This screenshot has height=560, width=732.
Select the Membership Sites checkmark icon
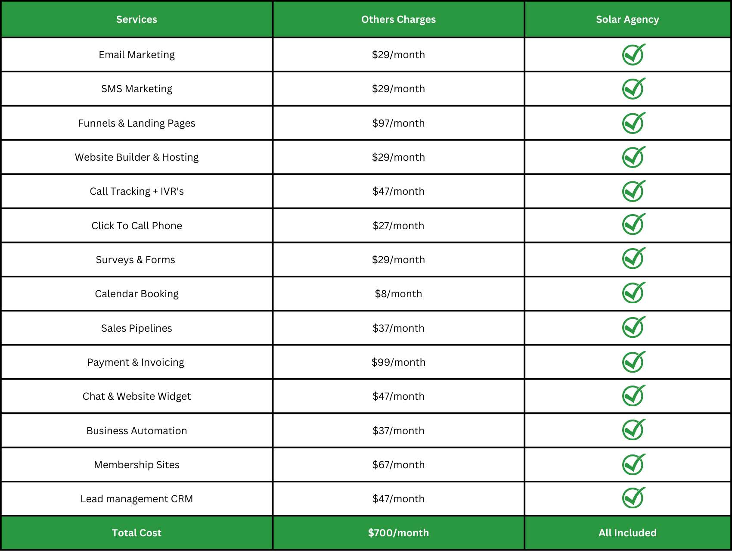click(x=633, y=464)
